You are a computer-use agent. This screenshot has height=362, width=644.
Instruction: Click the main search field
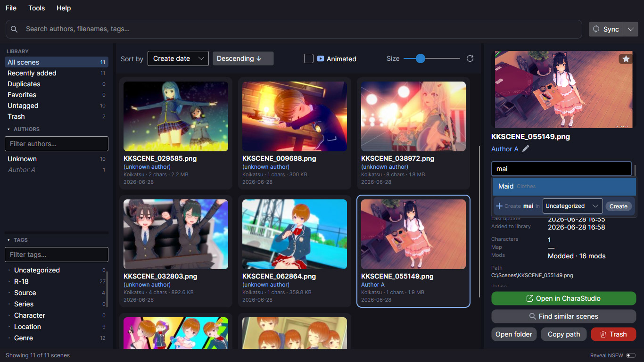coord(294,29)
